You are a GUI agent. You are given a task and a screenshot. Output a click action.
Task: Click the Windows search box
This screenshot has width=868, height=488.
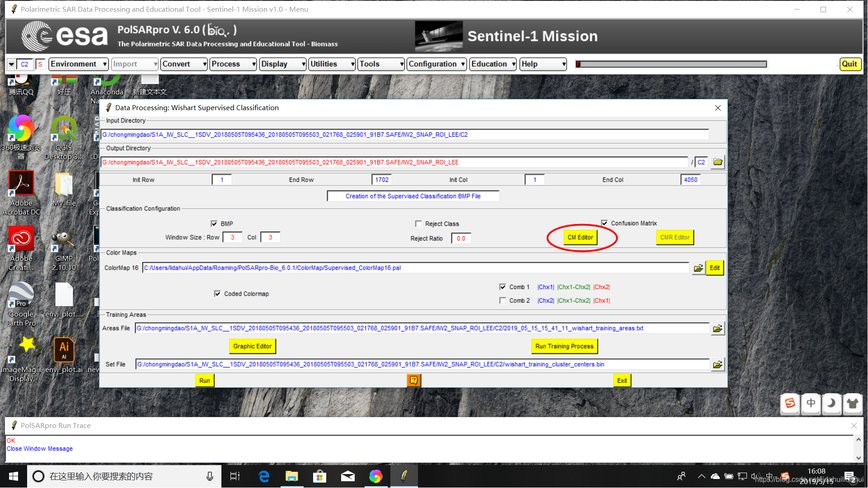[124, 476]
